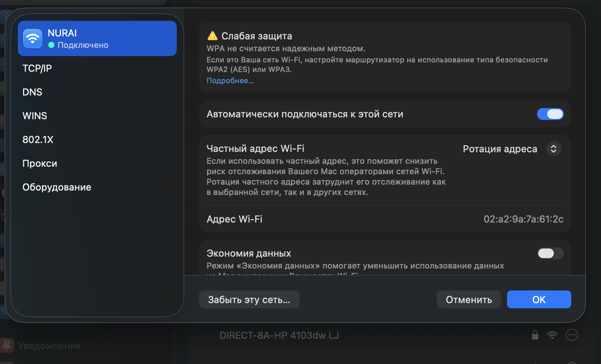This screenshot has height=364, width=601.
Task: Confirm with the OK button
Action: [539, 299]
